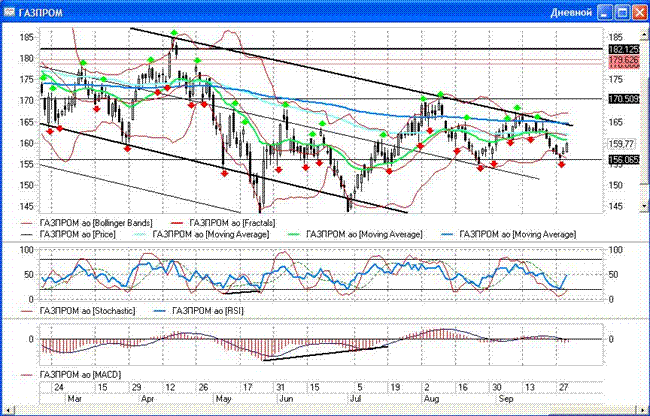Click the Mar month label on time axis
This screenshot has width=650, height=416.
(x=74, y=399)
